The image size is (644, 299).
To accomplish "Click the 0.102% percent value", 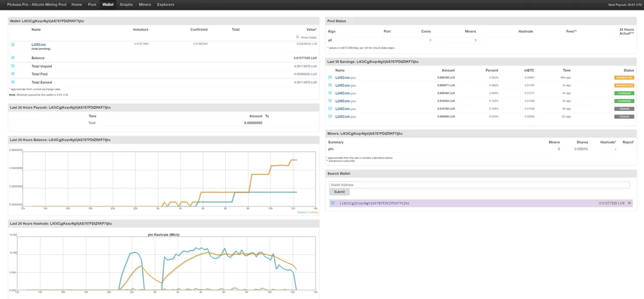I will point(494,101).
